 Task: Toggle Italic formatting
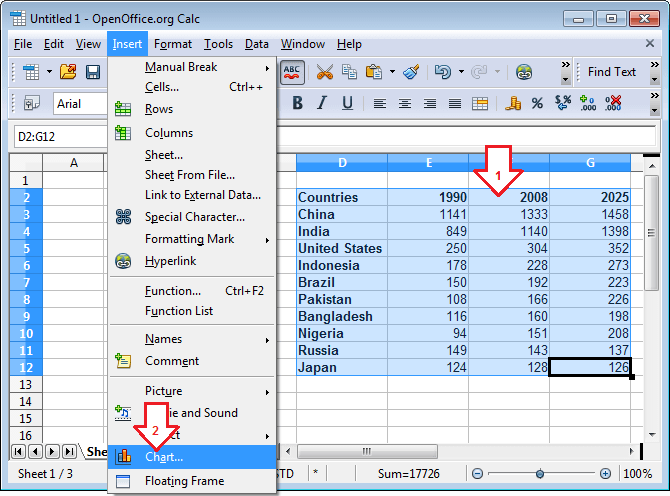pos(320,103)
